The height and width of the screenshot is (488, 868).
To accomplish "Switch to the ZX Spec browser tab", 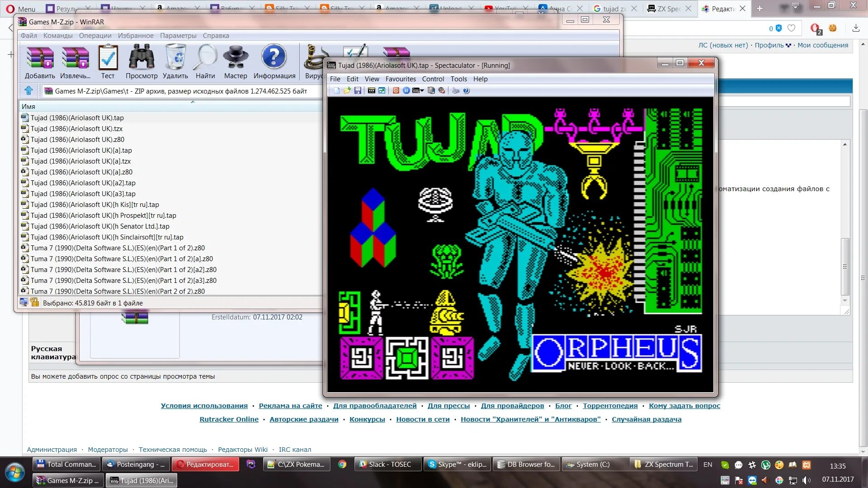I will point(669,9).
